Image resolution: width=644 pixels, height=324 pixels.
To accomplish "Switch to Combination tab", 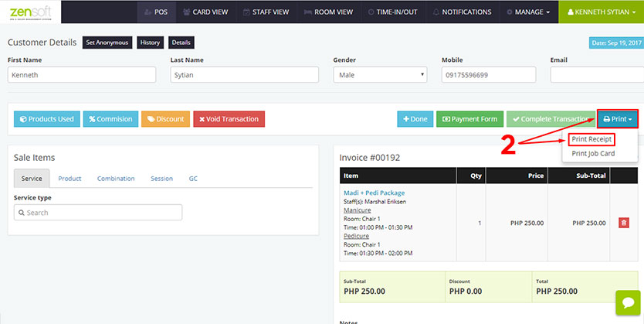I will pyautogui.click(x=116, y=179).
